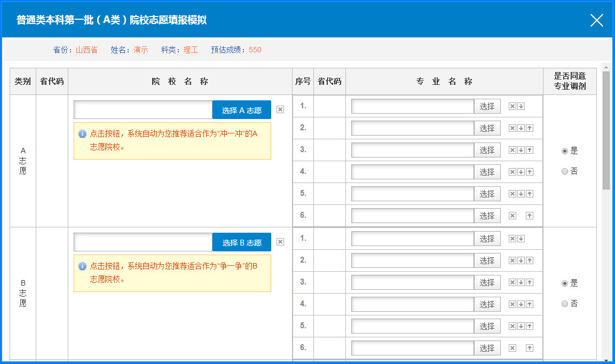The width and height of the screenshot is (615, 364).
Task: Delete B志愿 major 6 entry
Action: pos(512,348)
